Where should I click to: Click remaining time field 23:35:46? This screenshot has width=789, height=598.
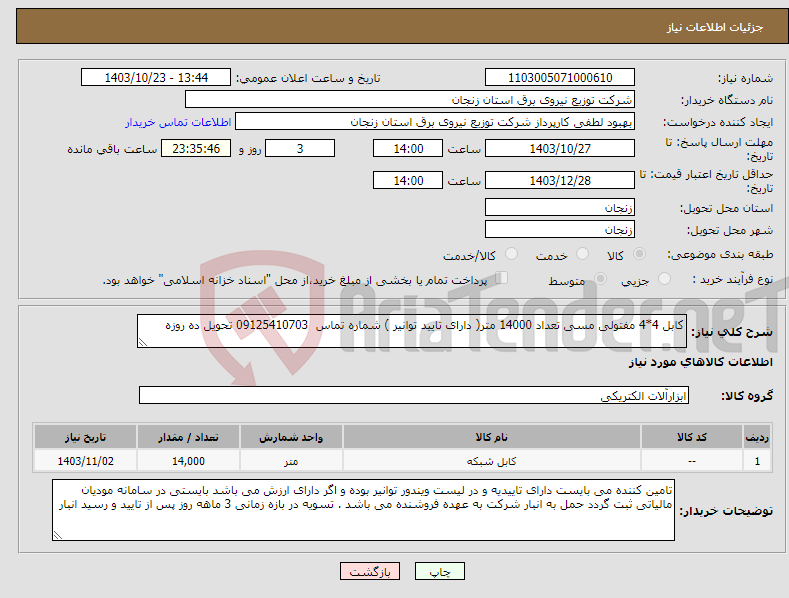[196, 148]
